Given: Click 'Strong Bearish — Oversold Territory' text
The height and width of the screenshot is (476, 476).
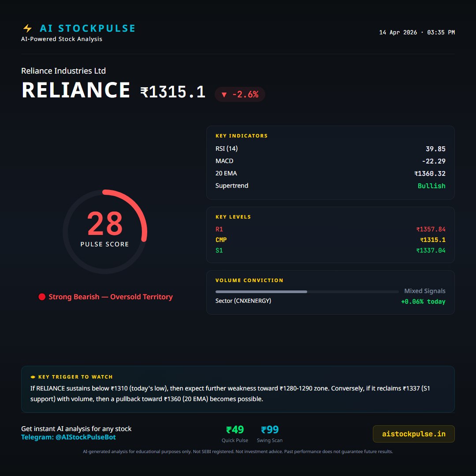Looking at the screenshot, I should (111, 297).
